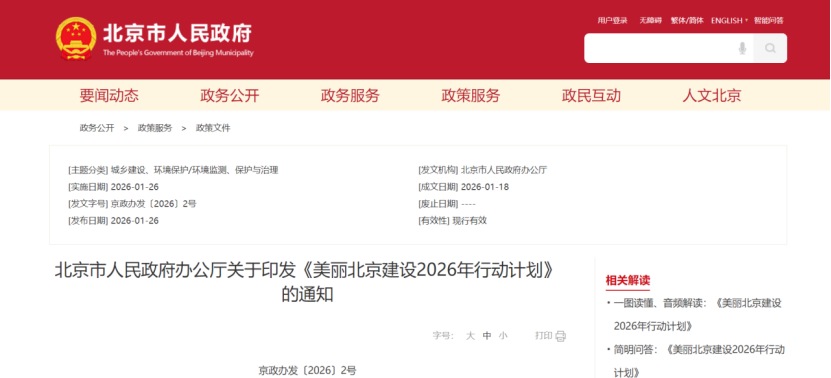
Task: Switch text via 繁体/简体 link
Action: pos(687,21)
